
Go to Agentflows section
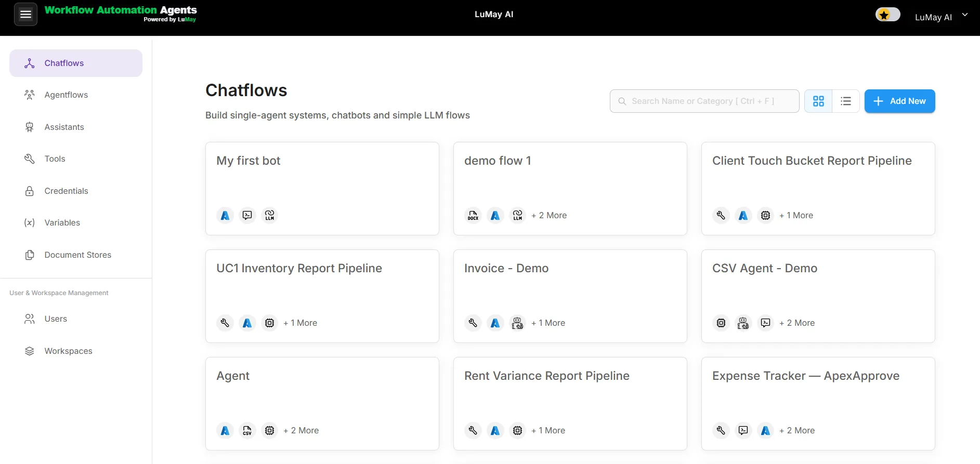(x=76, y=95)
